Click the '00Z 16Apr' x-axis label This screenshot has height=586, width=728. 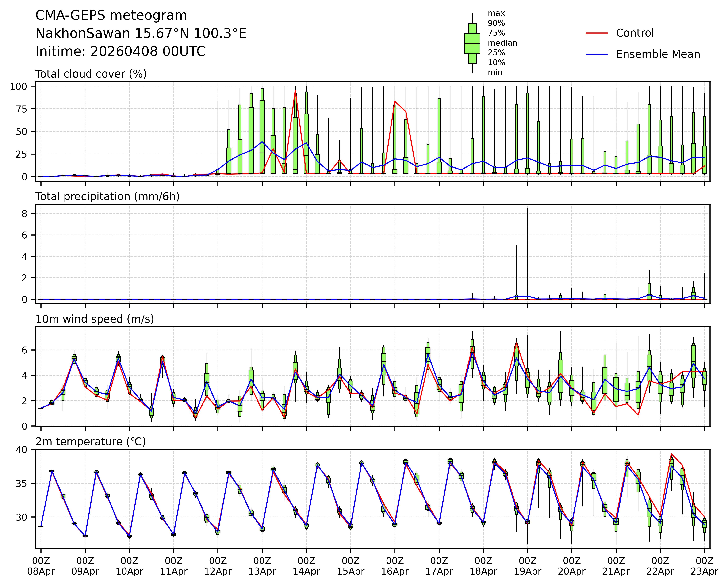pyautogui.click(x=395, y=566)
